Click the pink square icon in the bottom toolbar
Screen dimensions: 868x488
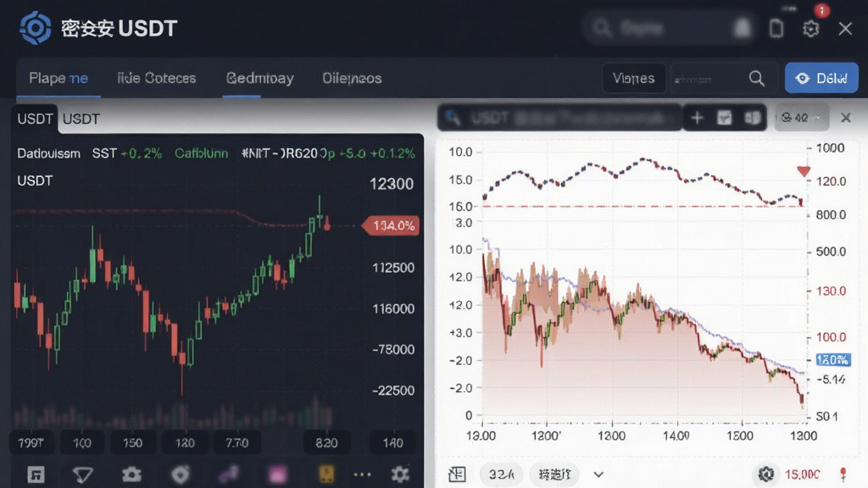click(277, 474)
